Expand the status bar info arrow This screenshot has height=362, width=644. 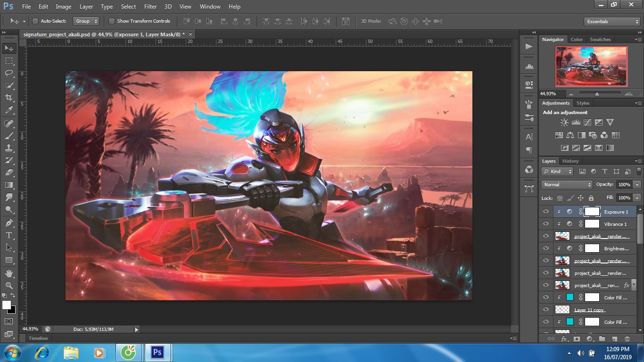[137, 329]
